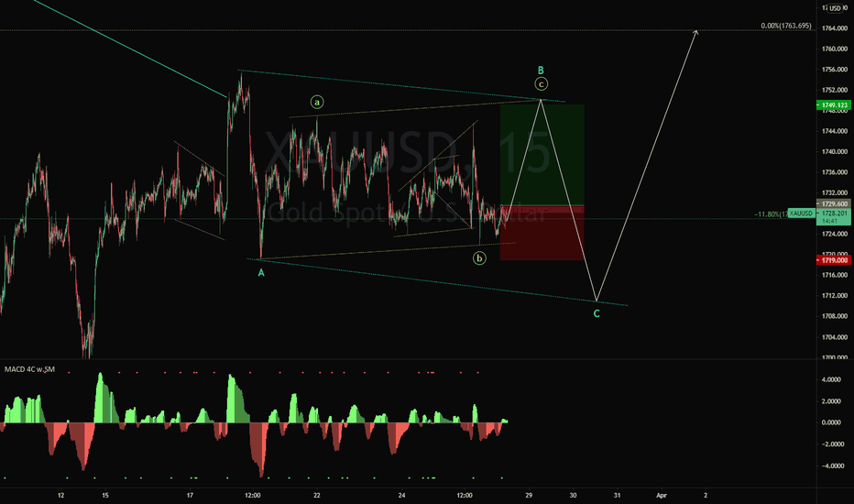Click the XAUUSD symbol tag on price scale

(801, 214)
